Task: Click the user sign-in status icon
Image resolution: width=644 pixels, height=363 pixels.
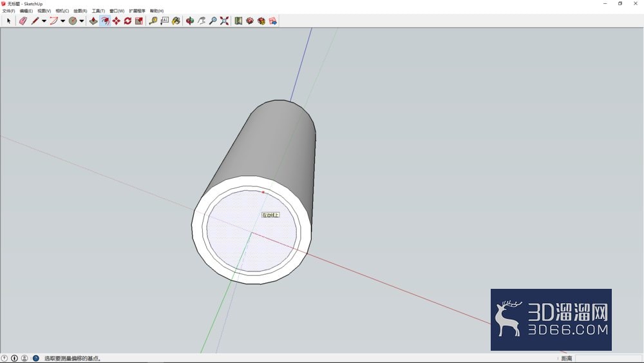Action: tap(24, 358)
